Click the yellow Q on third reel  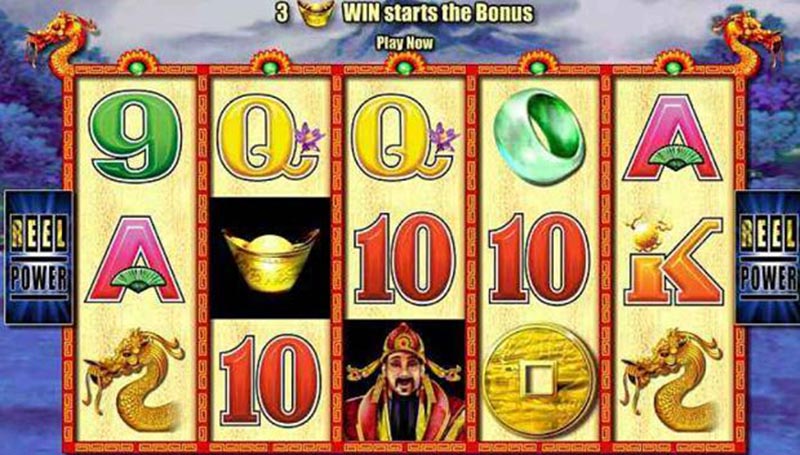coord(406,136)
